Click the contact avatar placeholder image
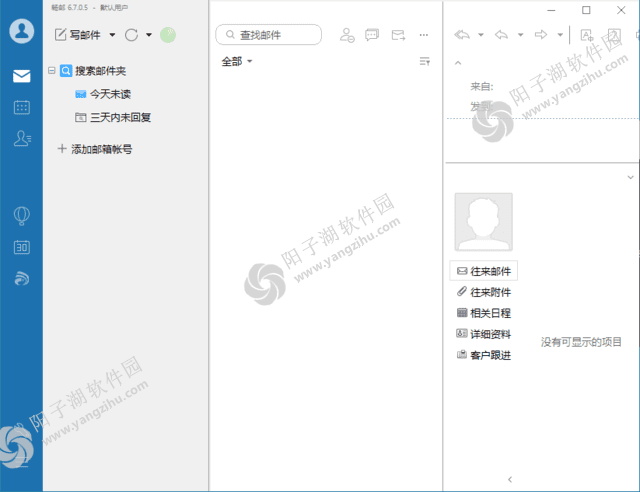Image resolution: width=640 pixels, height=492 pixels. 484,222
